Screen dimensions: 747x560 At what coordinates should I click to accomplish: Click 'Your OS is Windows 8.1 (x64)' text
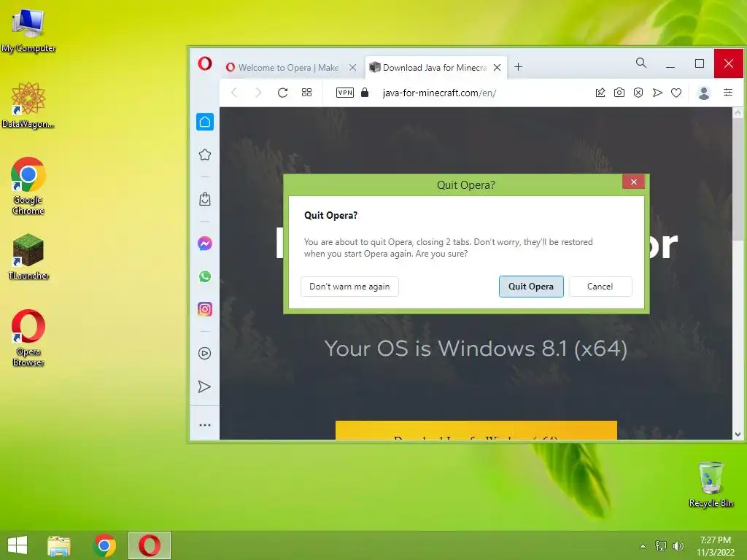click(x=476, y=349)
